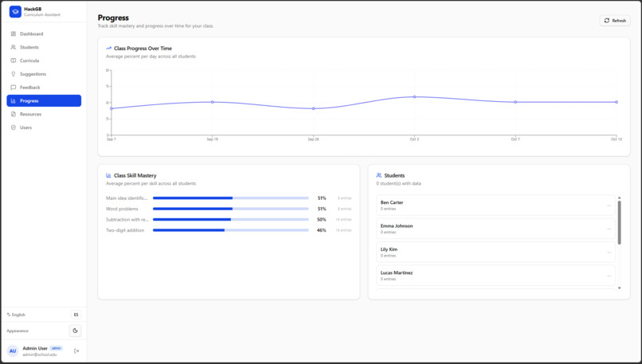Screen dimensions: 642x364
Task: Click the English language icon
Action: pyautogui.click(x=9, y=315)
